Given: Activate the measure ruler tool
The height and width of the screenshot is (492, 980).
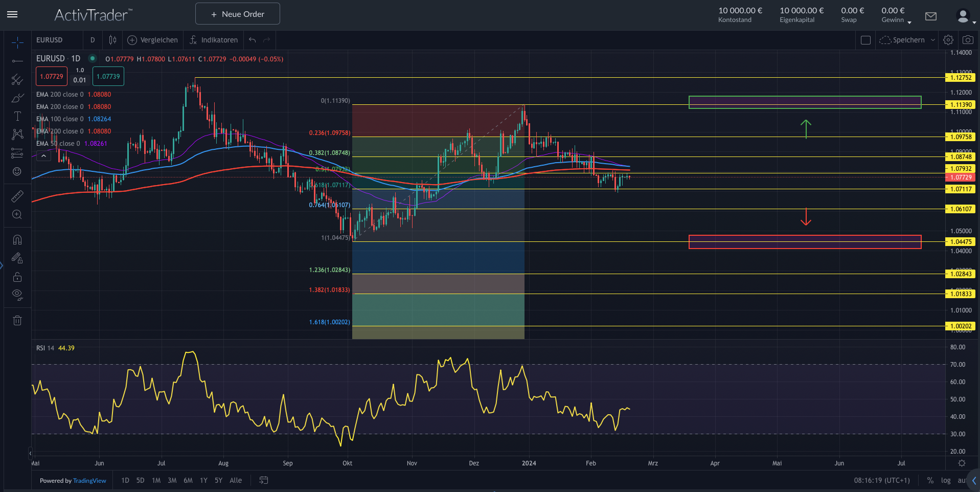Looking at the screenshot, I should (17, 195).
